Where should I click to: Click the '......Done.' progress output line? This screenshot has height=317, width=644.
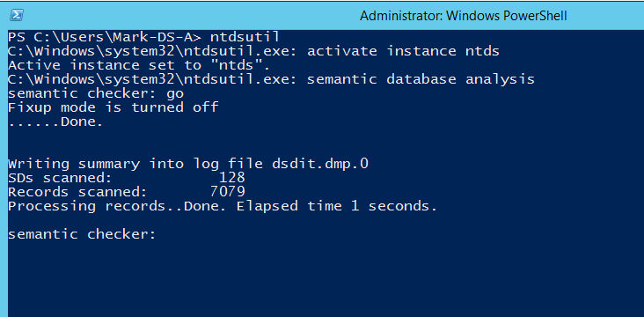point(55,122)
